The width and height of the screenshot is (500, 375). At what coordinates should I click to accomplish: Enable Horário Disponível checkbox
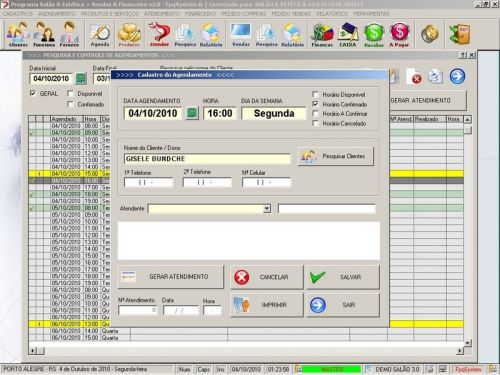(x=315, y=94)
